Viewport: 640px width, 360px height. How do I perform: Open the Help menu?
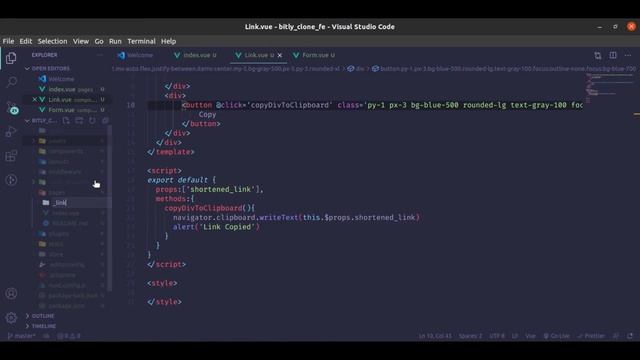click(168, 41)
